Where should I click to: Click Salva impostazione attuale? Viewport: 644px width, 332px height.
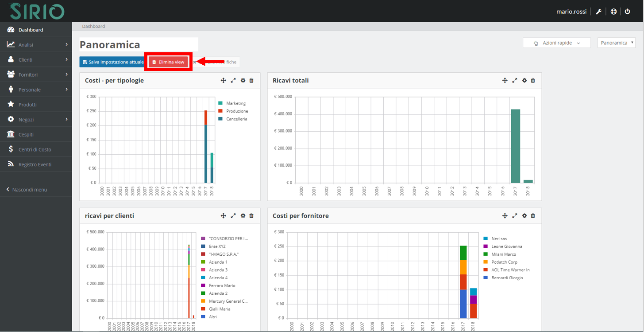click(112, 62)
